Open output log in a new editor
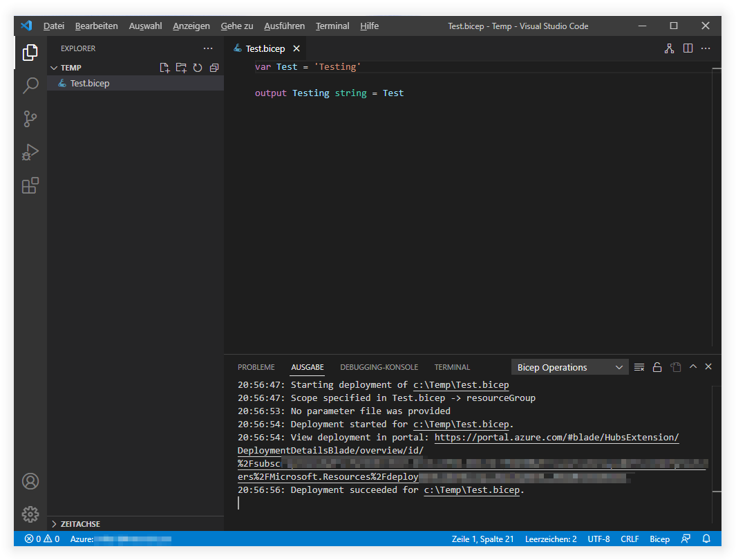736x560 pixels. tap(675, 367)
